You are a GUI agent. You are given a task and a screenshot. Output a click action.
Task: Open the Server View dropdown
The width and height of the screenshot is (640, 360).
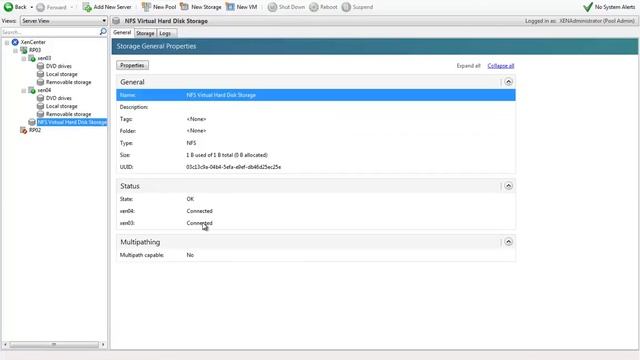coord(64,20)
